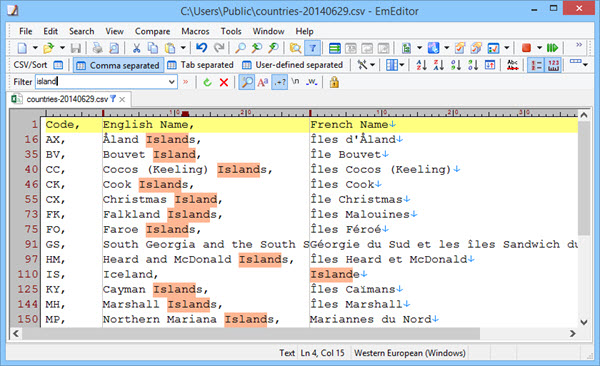
Task: Toggle regular expression filter option
Action: (280, 82)
